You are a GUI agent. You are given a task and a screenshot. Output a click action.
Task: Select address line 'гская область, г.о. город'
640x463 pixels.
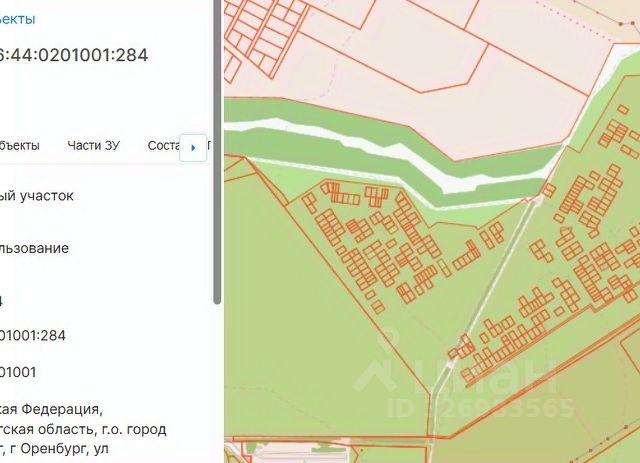tap(83, 430)
